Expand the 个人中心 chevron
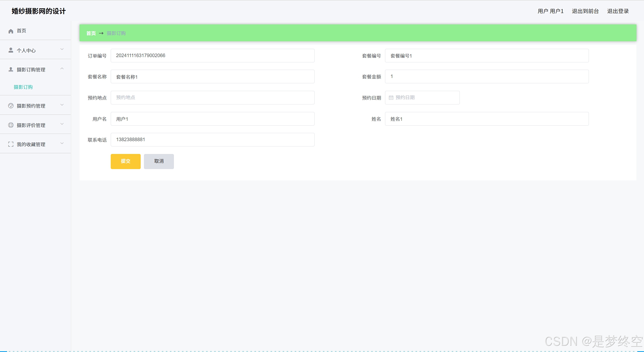 coord(62,49)
